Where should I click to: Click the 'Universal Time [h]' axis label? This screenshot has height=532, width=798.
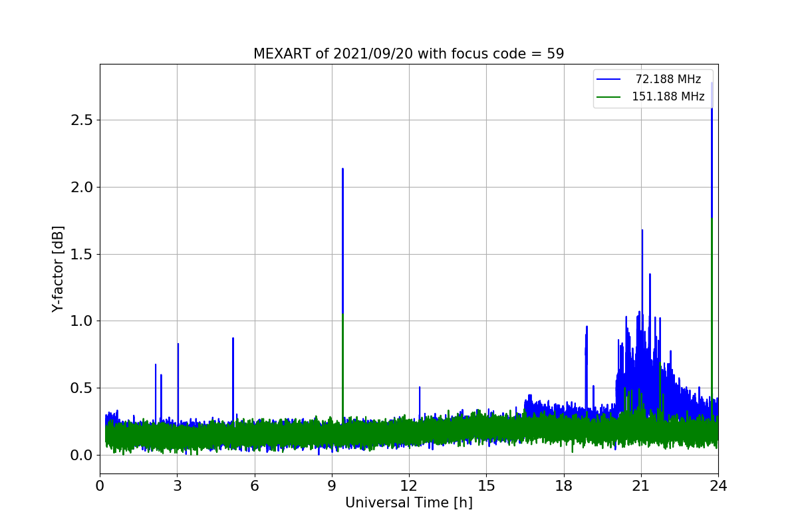(408, 503)
